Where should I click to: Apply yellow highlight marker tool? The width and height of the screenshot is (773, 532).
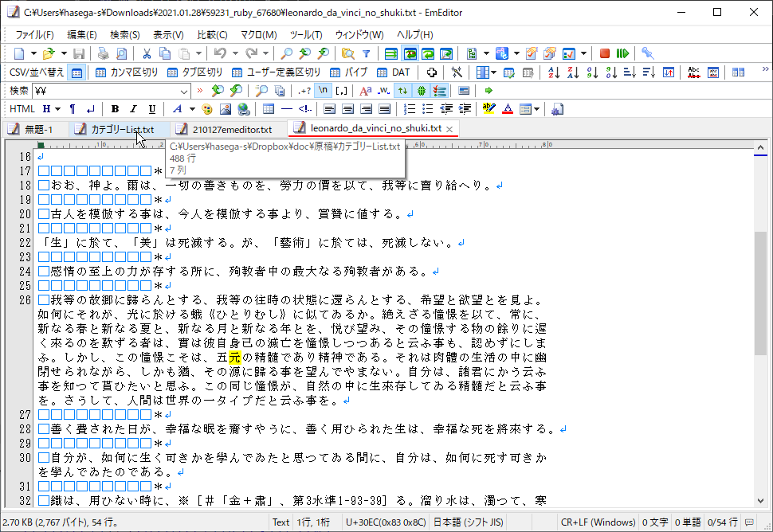pyautogui.click(x=489, y=109)
